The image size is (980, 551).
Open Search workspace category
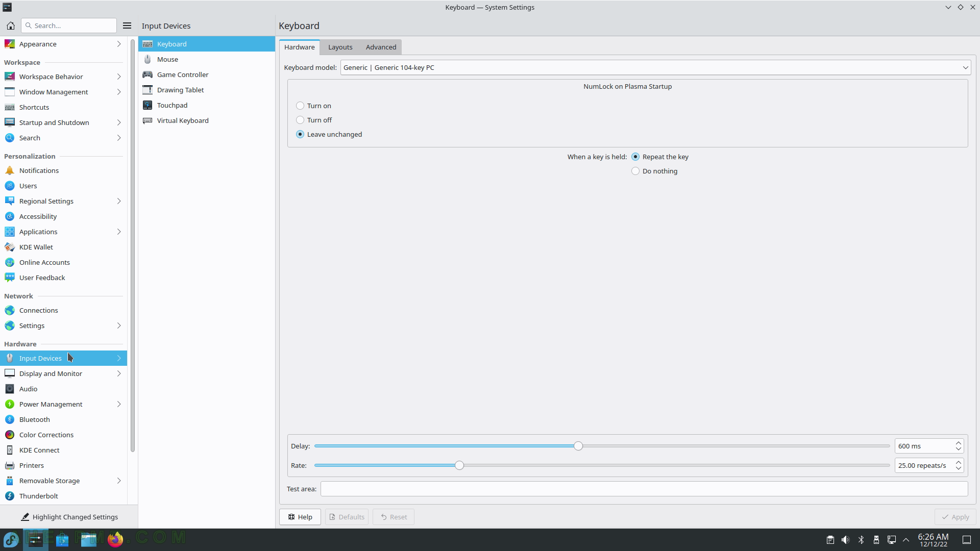(x=63, y=138)
